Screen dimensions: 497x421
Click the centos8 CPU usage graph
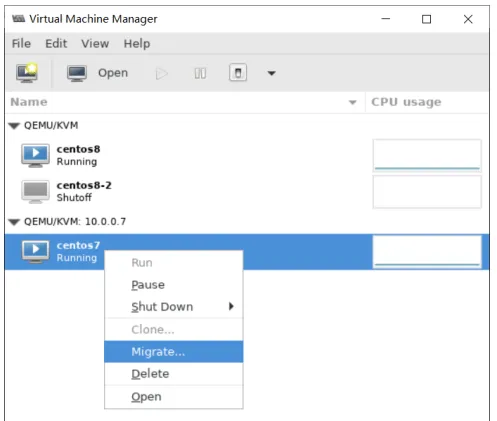[x=427, y=155]
